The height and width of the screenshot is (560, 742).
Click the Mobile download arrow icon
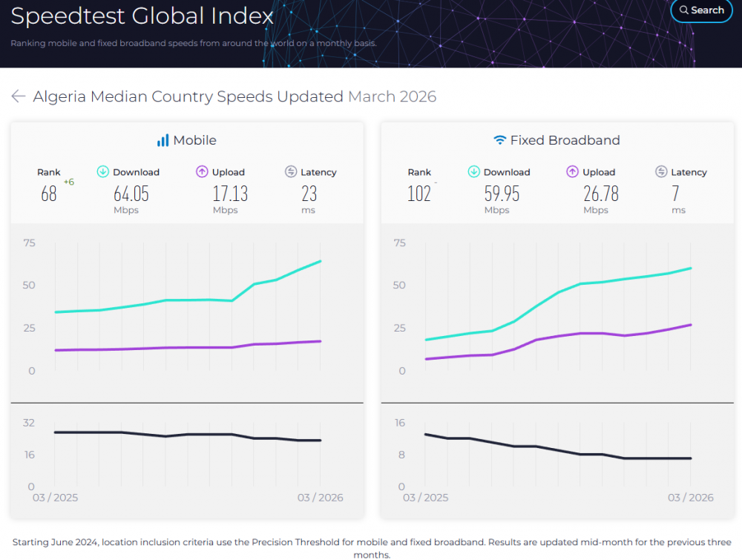[x=103, y=172]
